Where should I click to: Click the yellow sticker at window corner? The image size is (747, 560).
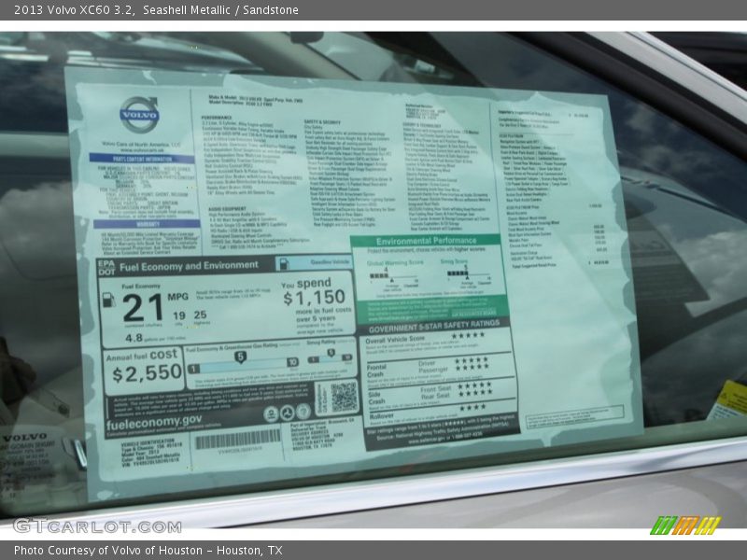coord(729,399)
